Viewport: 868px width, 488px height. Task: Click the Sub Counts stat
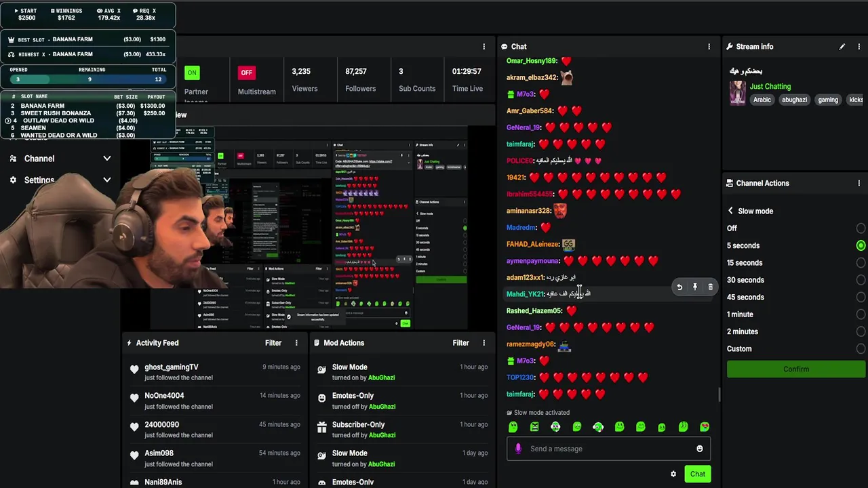(417, 79)
